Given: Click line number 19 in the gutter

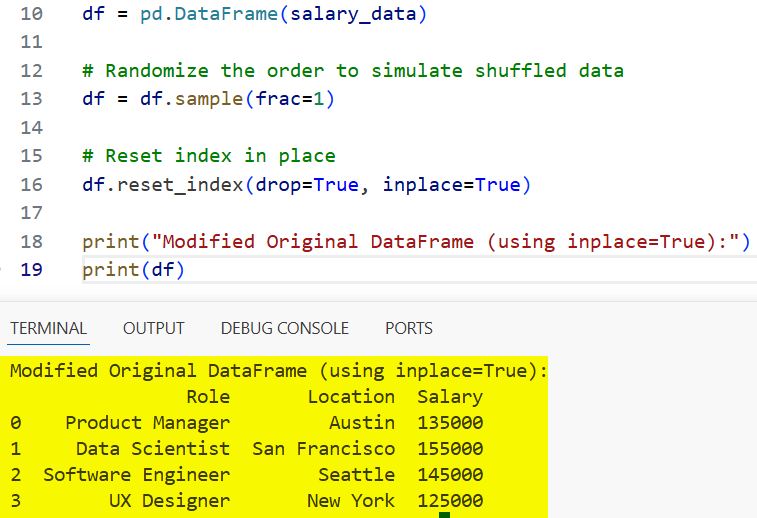Looking at the screenshot, I should point(31,269).
